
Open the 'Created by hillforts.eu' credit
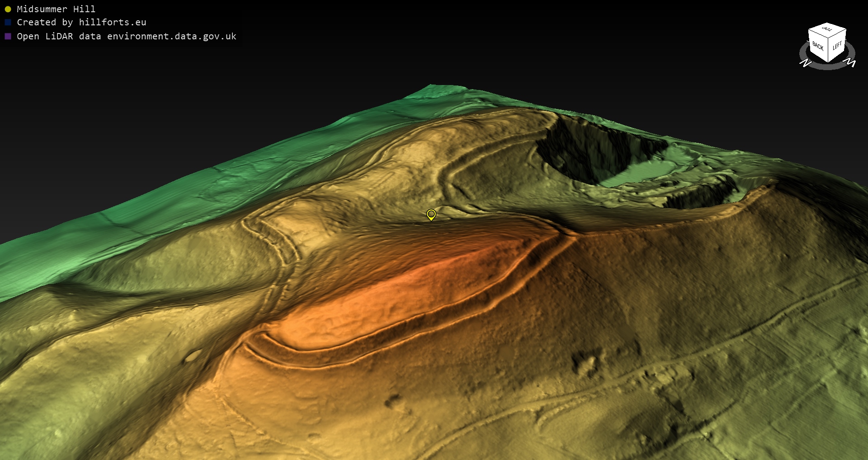[81, 22]
